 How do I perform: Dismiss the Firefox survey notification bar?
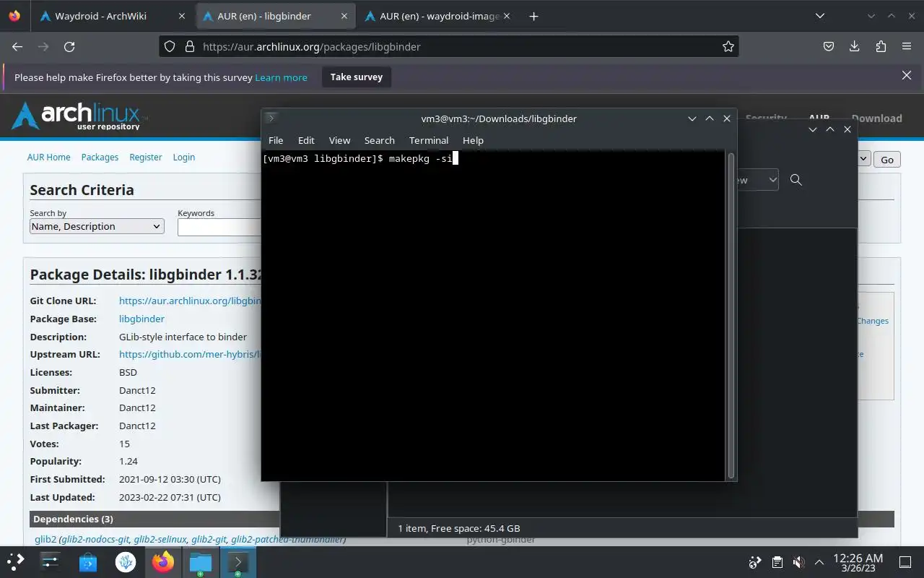[x=907, y=75]
